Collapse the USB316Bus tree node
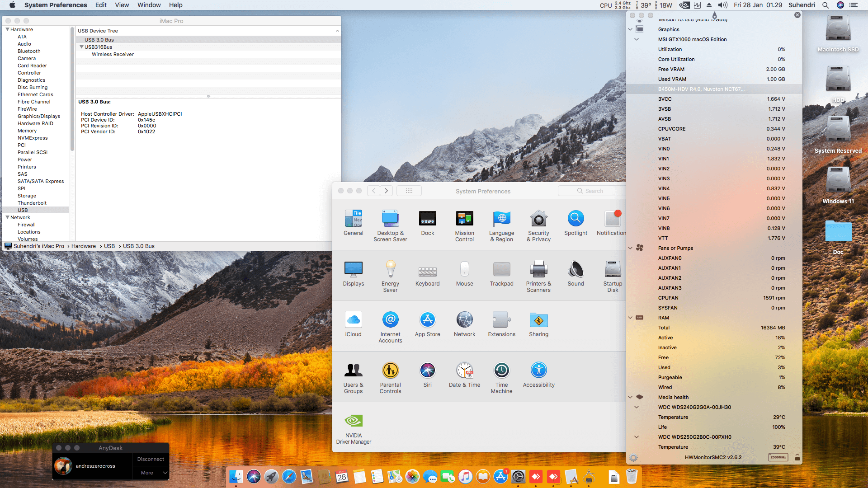 tap(81, 47)
